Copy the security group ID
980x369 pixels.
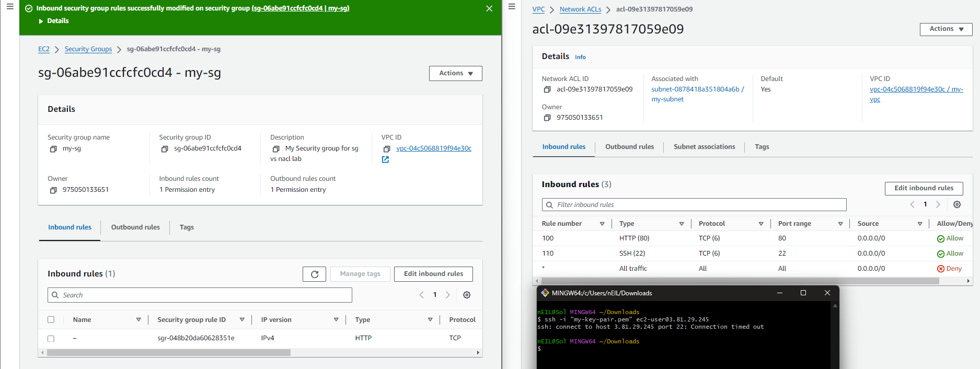coord(165,149)
